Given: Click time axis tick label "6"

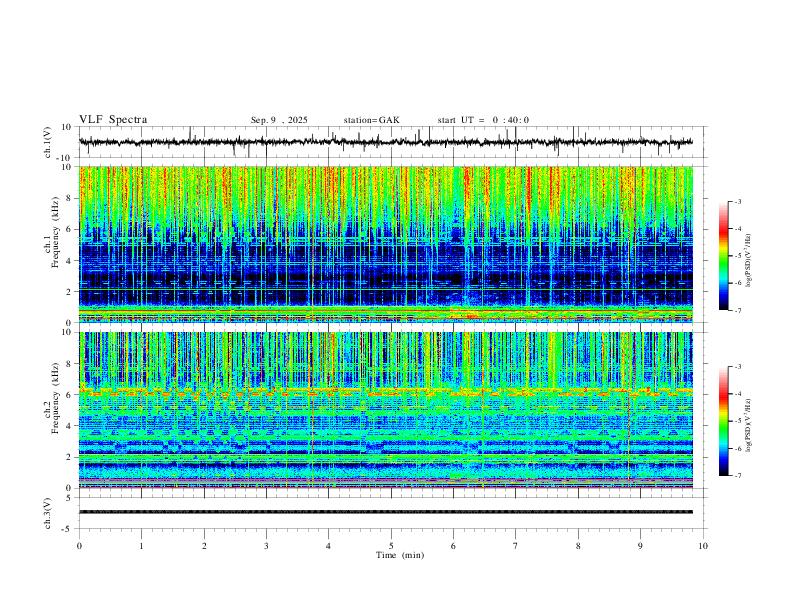Looking at the screenshot, I should point(453,546).
